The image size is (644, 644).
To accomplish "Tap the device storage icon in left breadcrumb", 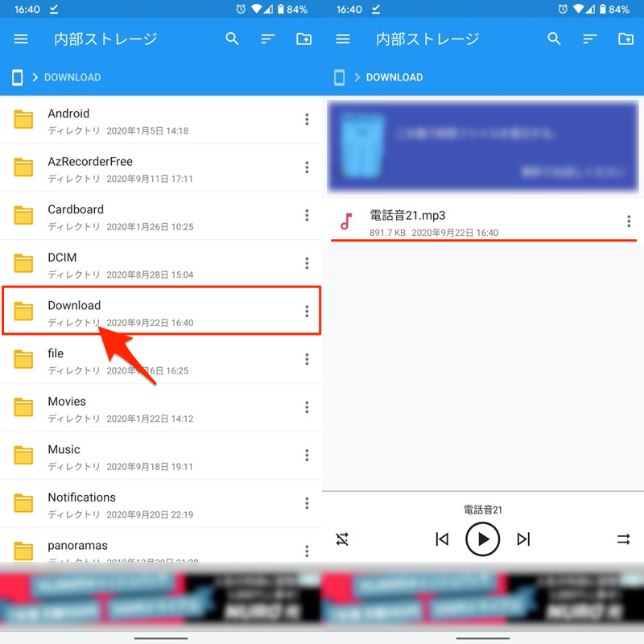I will [x=17, y=77].
